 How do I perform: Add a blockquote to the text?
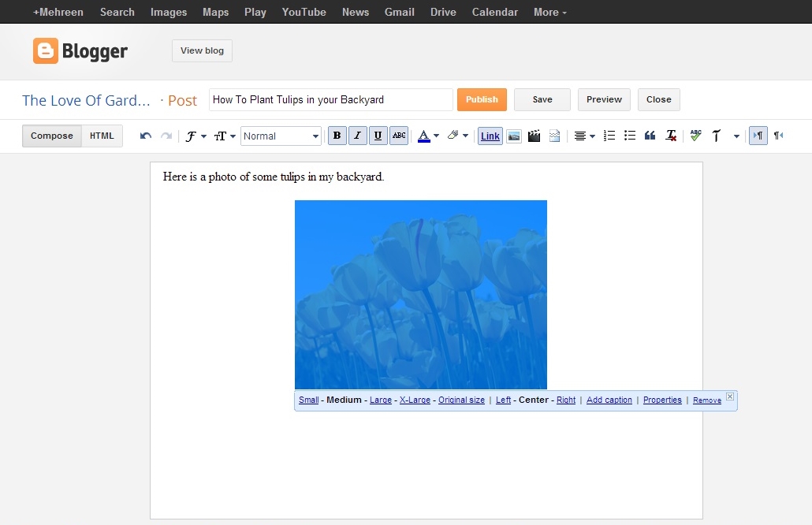(x=649, y=136)
